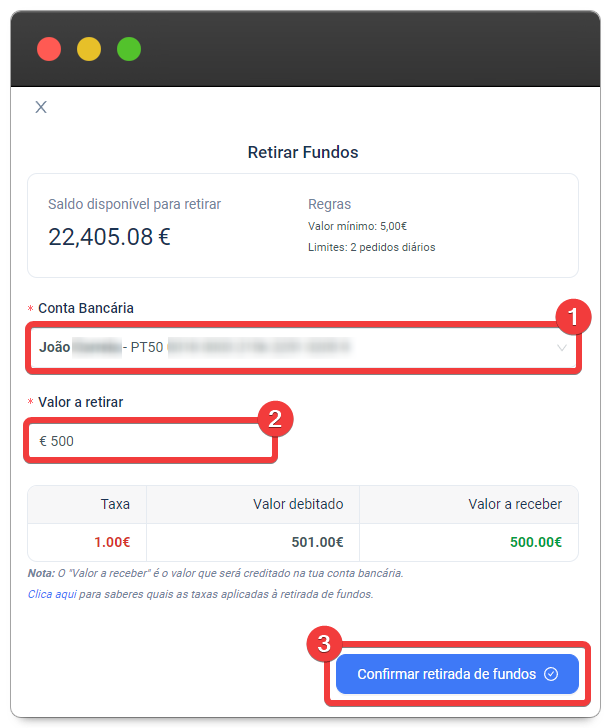Screen dimensions: 611x728
Task: Click the yellow minimize window dot
Action: [89, 49]
